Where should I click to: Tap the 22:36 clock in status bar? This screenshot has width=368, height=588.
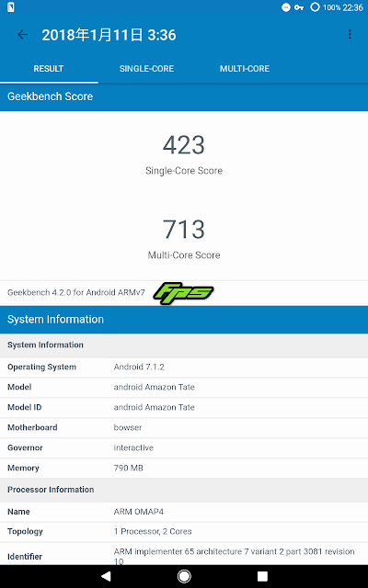pyautogui.click(x=353, y=7)
